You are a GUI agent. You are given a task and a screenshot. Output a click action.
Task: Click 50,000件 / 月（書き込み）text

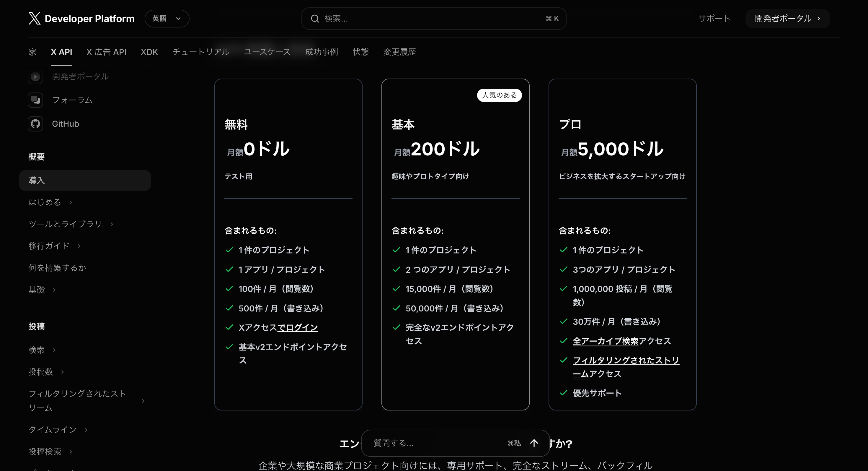[x=455, y=308]
